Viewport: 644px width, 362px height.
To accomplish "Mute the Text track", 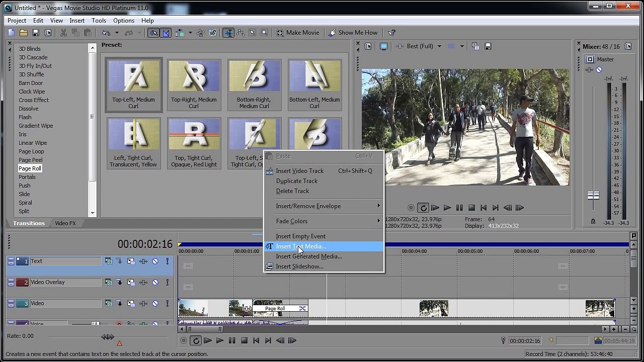I will click(155, 261).
